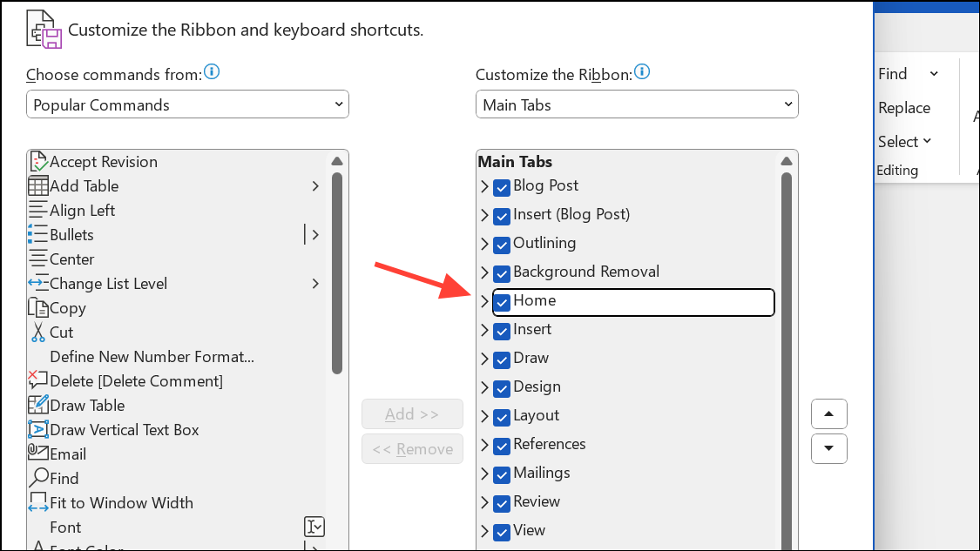Click the Add button

click(x=412, y=413)
